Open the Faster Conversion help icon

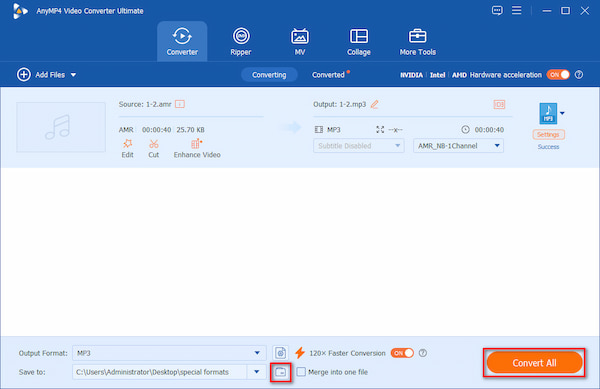coord(423,353)
